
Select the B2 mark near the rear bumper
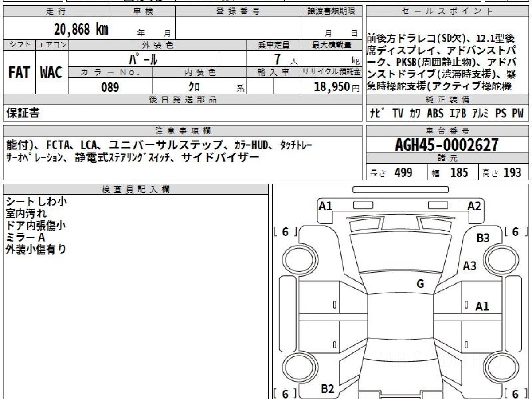[x=327, y=389]
